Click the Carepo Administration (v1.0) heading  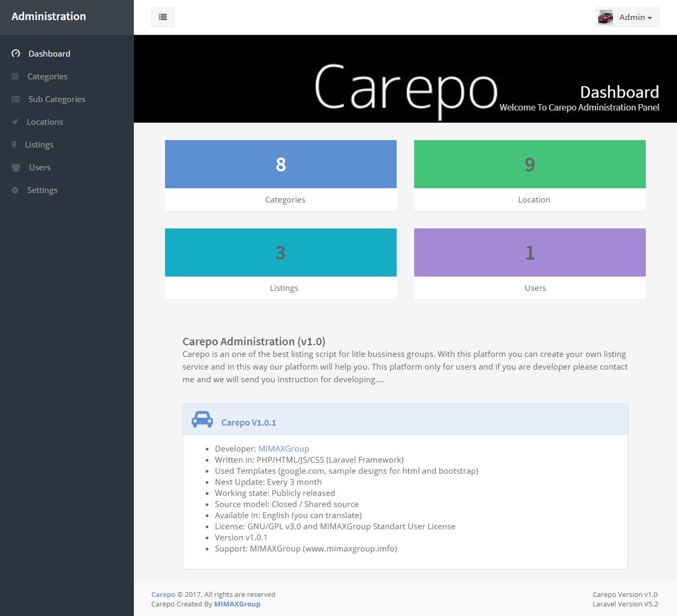coord(254,342)
